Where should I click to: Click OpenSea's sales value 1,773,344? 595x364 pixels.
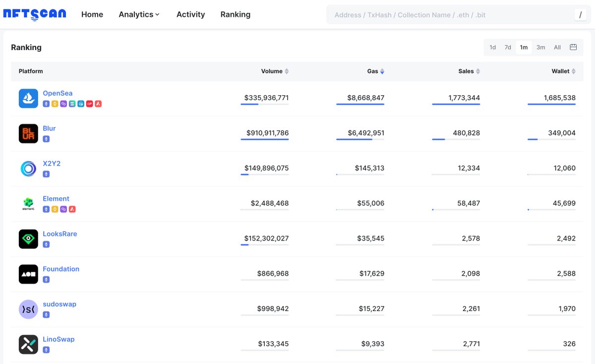[464, 98]
